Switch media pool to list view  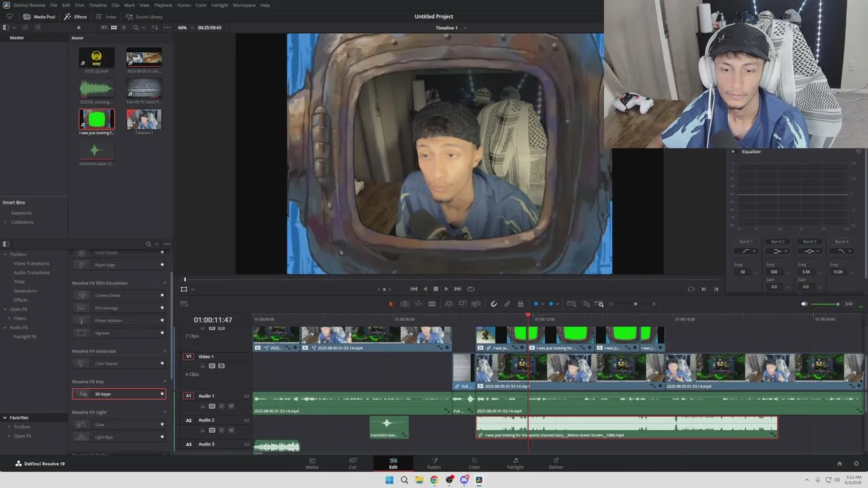124,28
